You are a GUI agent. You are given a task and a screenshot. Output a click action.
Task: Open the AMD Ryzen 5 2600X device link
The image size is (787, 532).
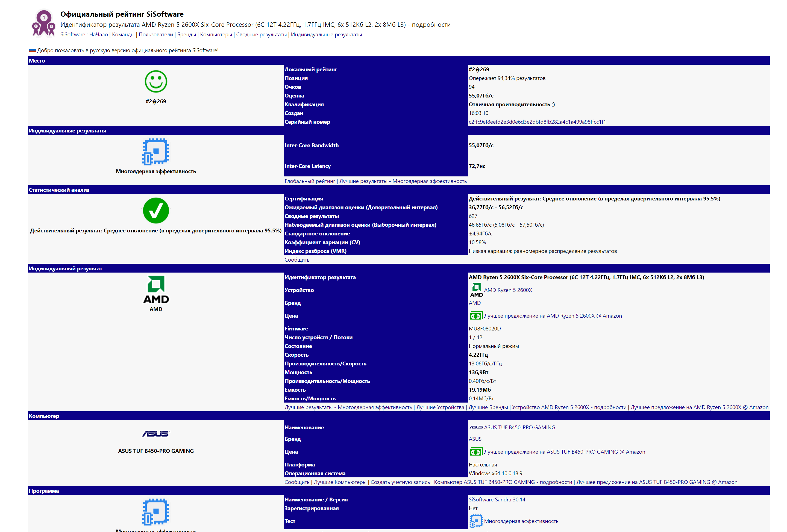click(x=508, y=290)
